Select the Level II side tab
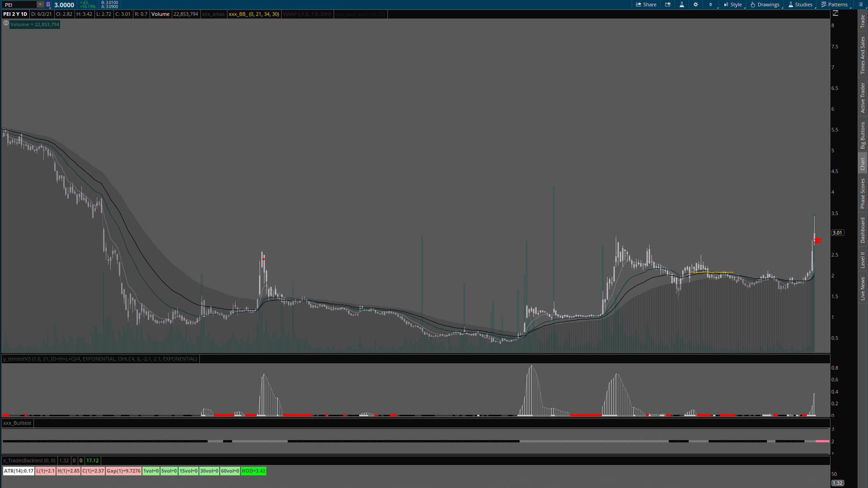 [x=863, y=260]
